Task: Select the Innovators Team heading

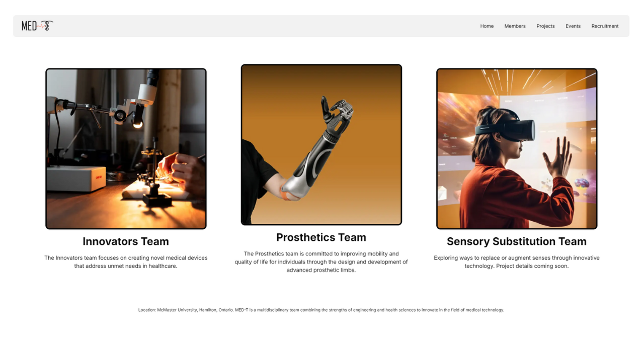Action: [x=126, y=241]
